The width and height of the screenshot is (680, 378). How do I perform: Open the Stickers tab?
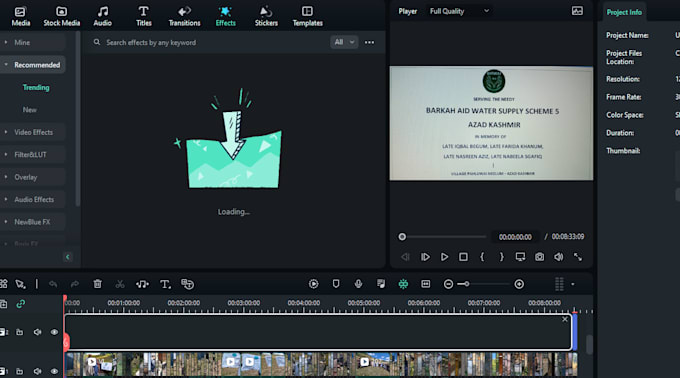(266, 16)
